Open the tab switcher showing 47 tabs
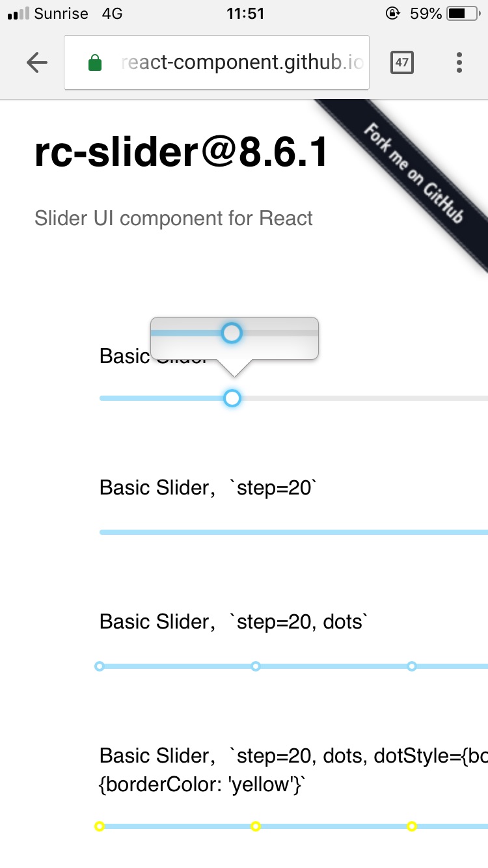 tap(402, 62)
